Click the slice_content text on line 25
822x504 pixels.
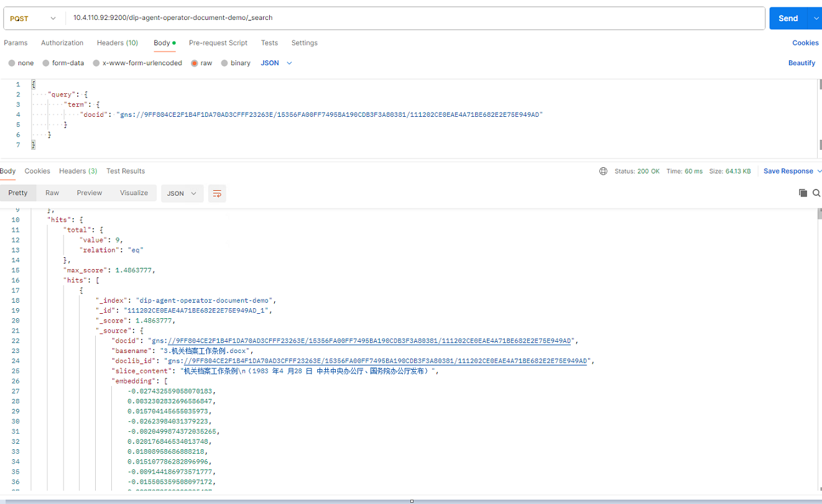click(310, 371)
